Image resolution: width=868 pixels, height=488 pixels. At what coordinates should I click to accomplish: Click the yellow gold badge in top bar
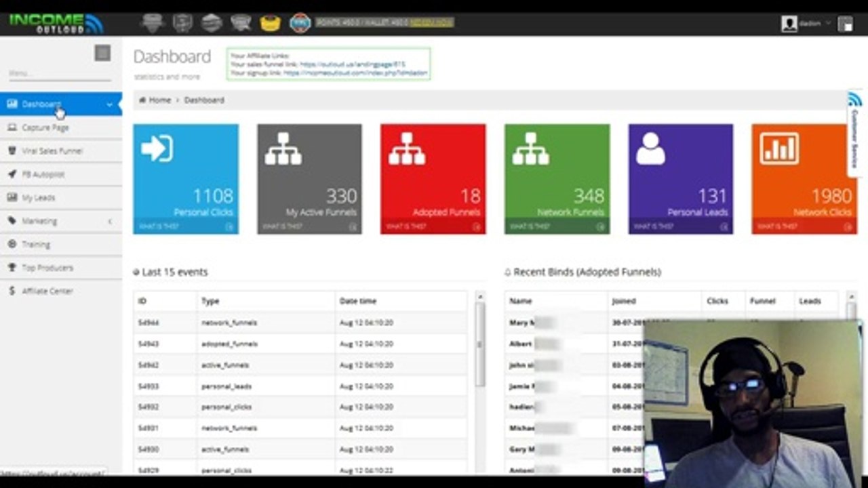click(270, 23)
